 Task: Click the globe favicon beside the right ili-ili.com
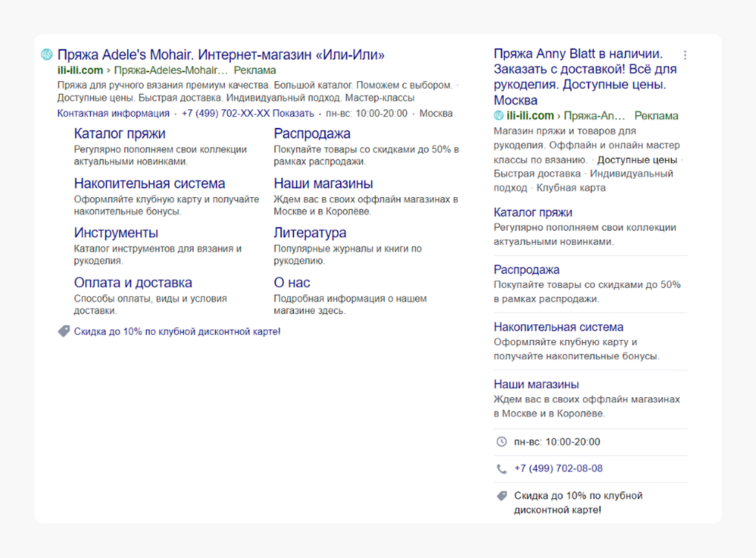coord(499,115)
